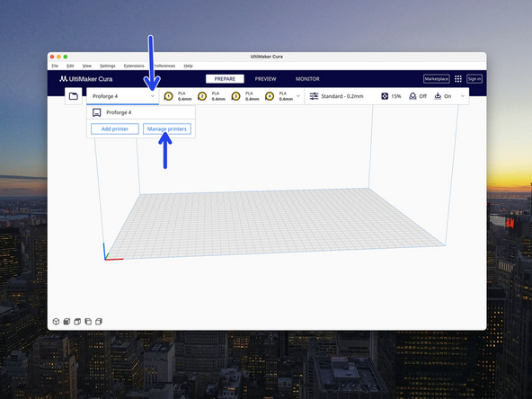Switch to the PREPARE stage tab
Viewport: 532px width, 399px height.
coord(225,79)
